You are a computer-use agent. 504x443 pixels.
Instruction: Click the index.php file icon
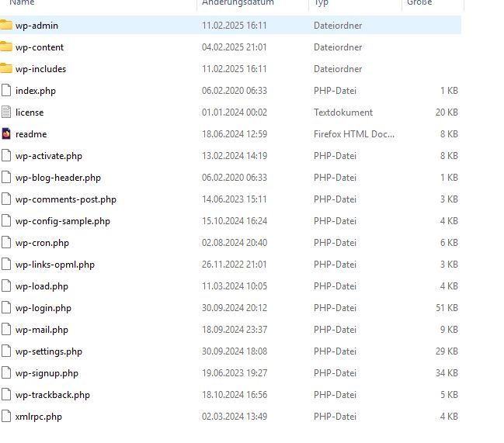pyautogui.click(x=7, y=91)
